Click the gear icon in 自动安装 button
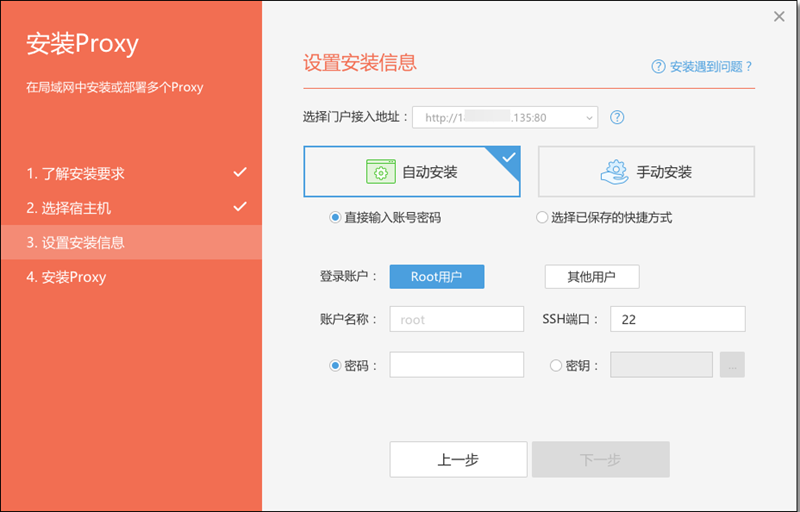Screen dimensions: 800x512 click(x=380, y=172)
